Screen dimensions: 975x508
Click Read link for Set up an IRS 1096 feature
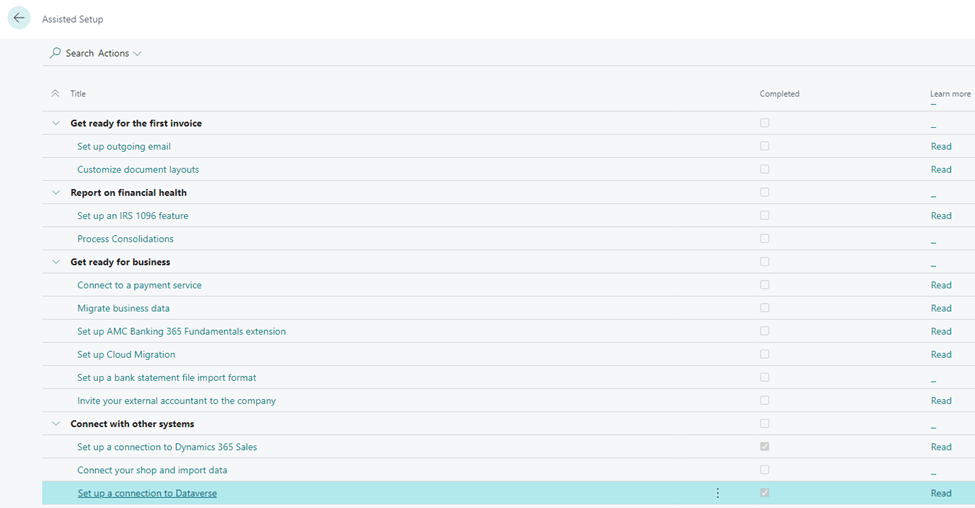tap(940, 216)
